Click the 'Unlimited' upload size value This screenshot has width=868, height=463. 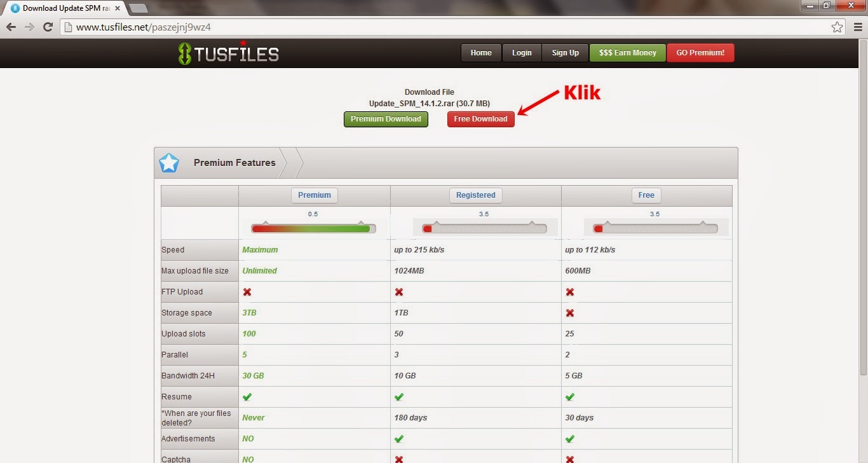[259, 271]
